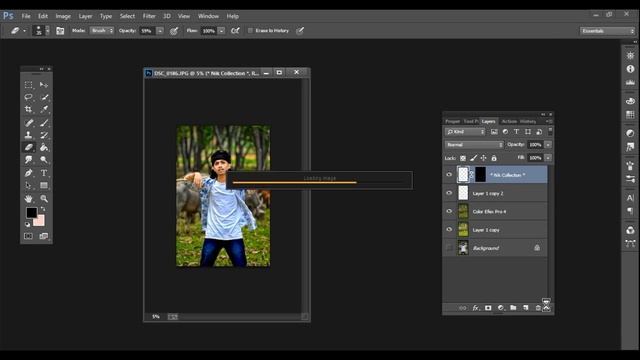640x360 pixels.
Task: Open the foreground color picker
Action: tap(31, 213)
